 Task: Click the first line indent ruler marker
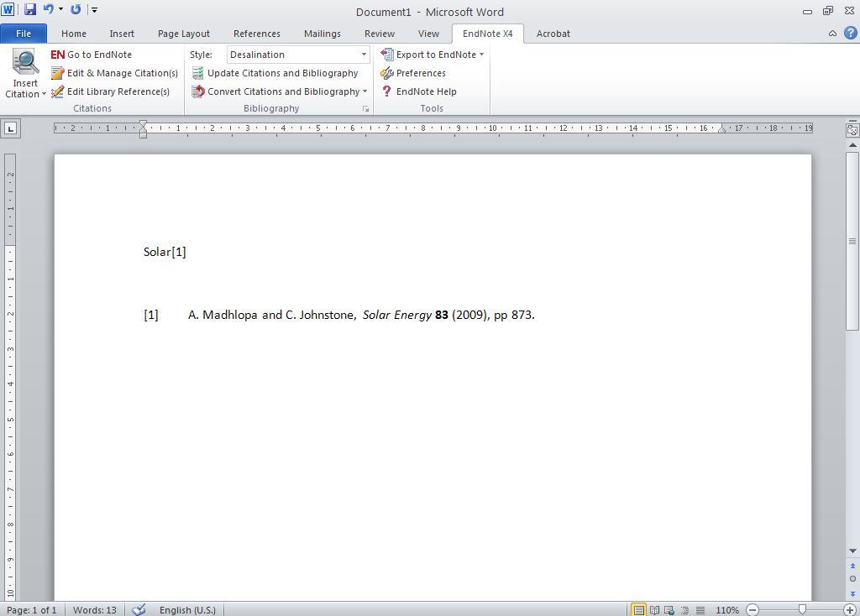point(143,124)
